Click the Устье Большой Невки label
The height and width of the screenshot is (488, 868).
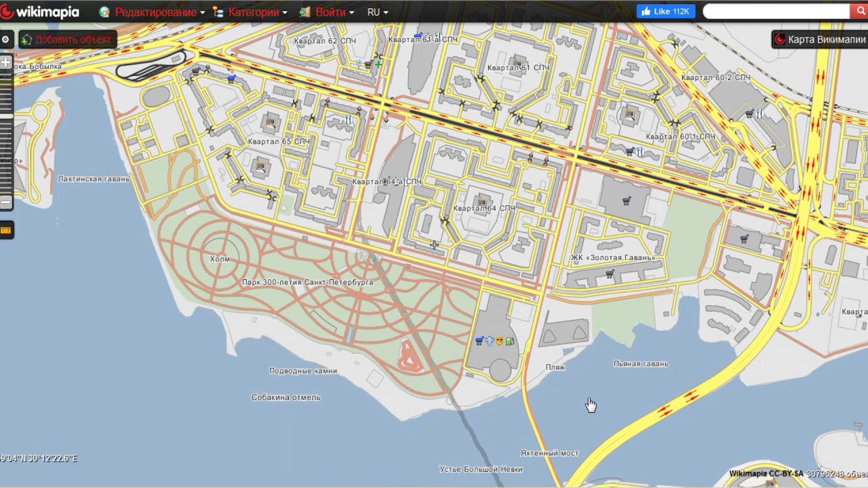(x=481, y=469)
